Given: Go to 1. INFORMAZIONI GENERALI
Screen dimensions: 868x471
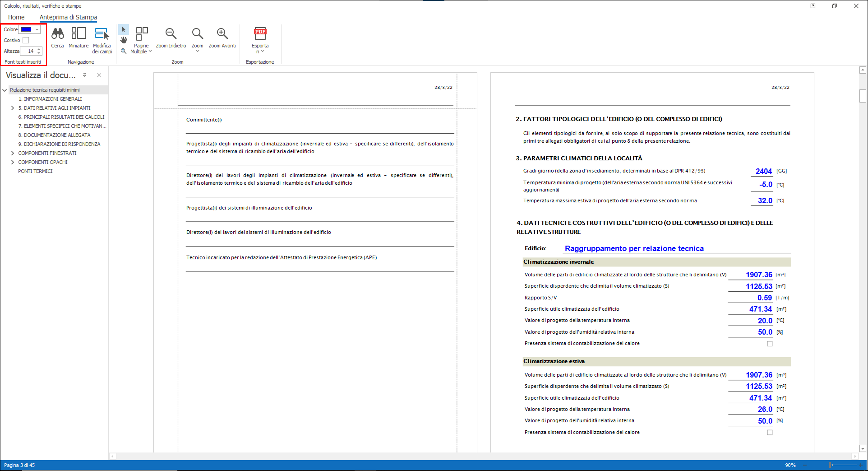Looking at the screenshot, I should click(x=50, y=99).
